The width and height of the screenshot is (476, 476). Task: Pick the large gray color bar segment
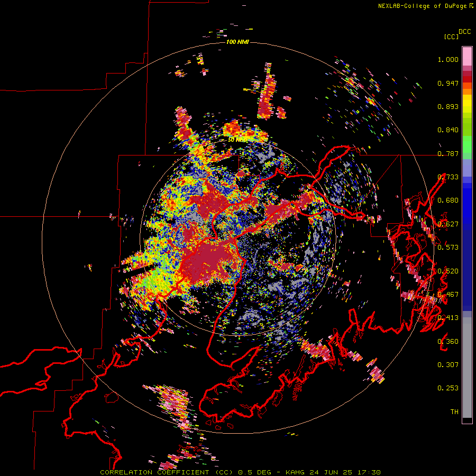[467, 368]
